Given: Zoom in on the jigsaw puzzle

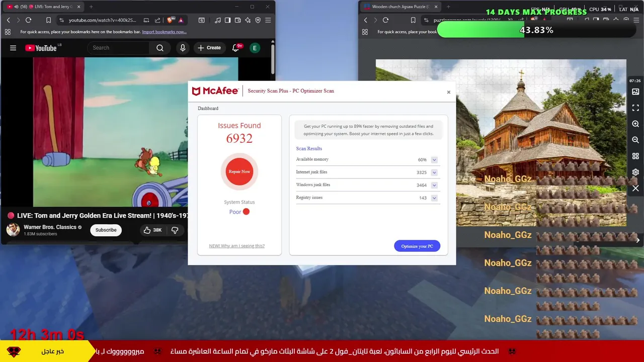Looking at the screenshot, I should click(x=635, y=124).
